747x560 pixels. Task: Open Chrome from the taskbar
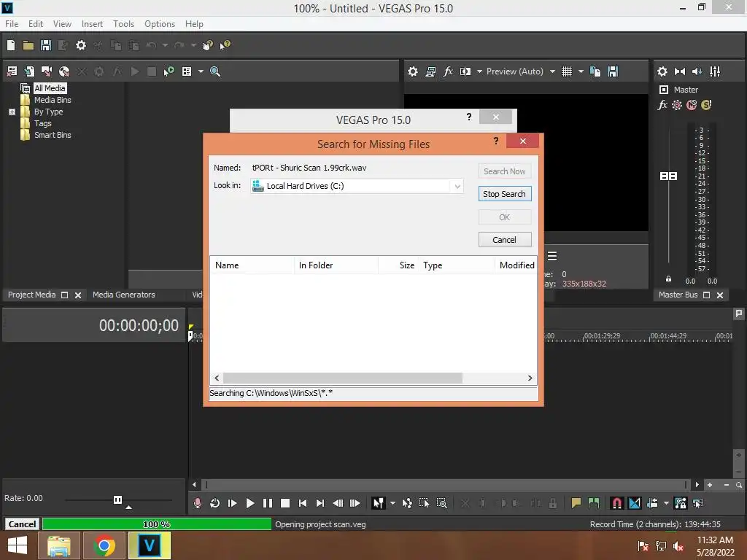[104, 545]
